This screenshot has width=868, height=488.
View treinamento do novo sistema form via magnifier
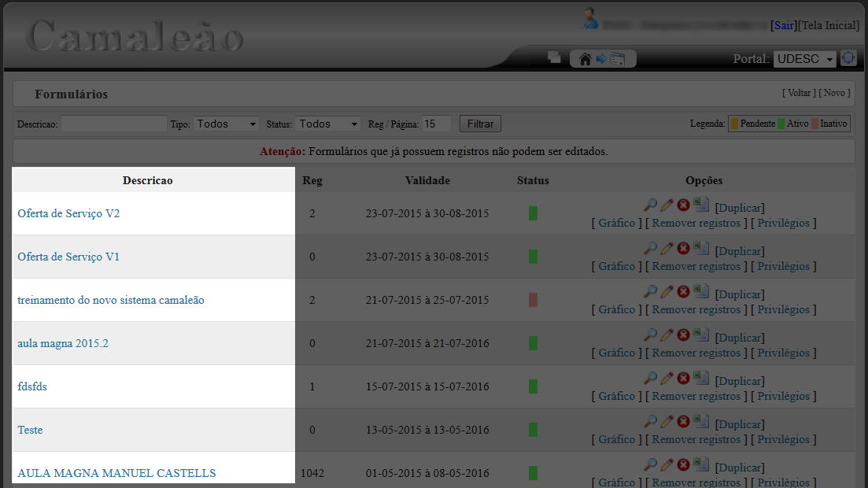click(651, 291)
